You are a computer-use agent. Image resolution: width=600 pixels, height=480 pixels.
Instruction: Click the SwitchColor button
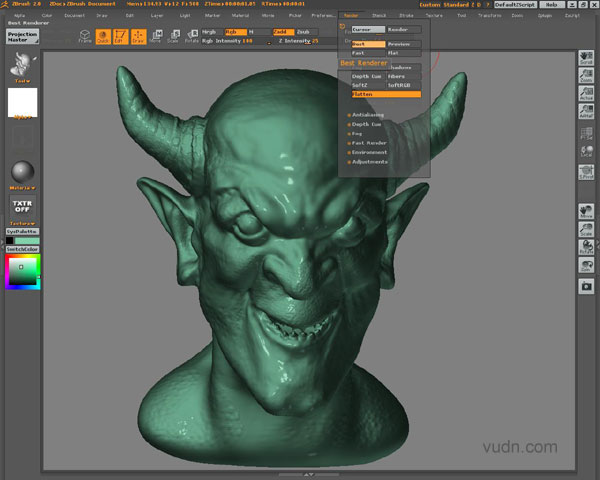tap(22, 249)
